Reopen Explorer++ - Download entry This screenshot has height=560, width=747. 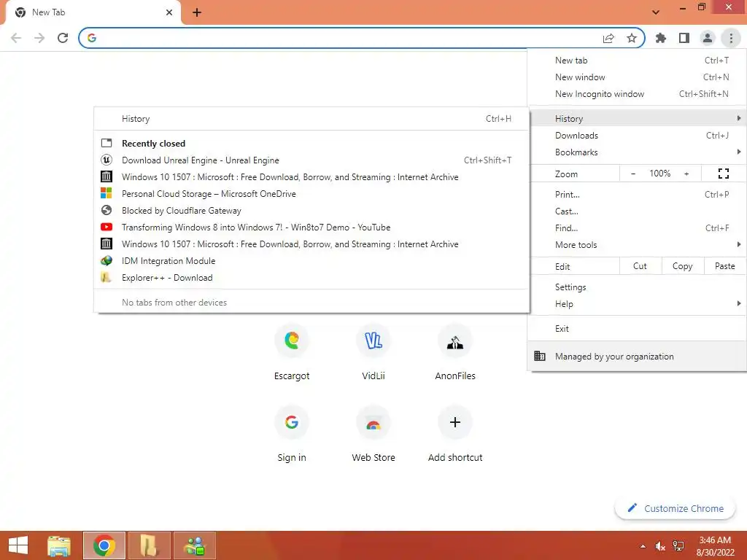point(311,278)
